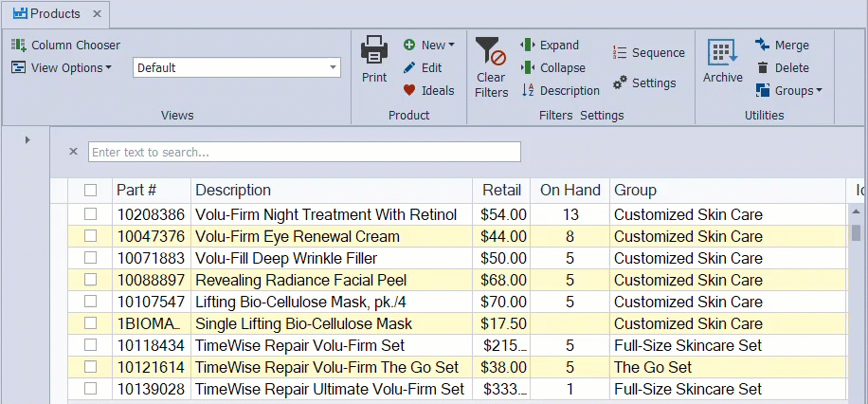Image resolution: width=868 pixels, height=404 pixels.
Task: Click the $17.50 retail price cell
Action: click(x=501, y=323)
